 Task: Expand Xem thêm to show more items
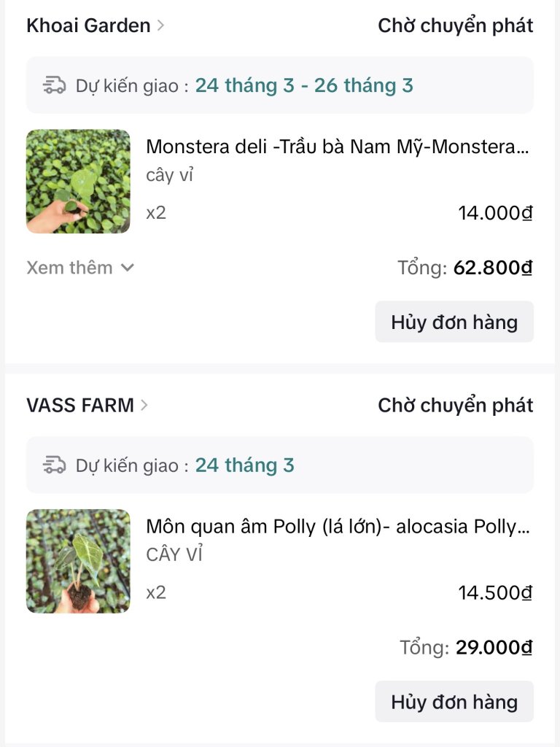pos(69,268)
